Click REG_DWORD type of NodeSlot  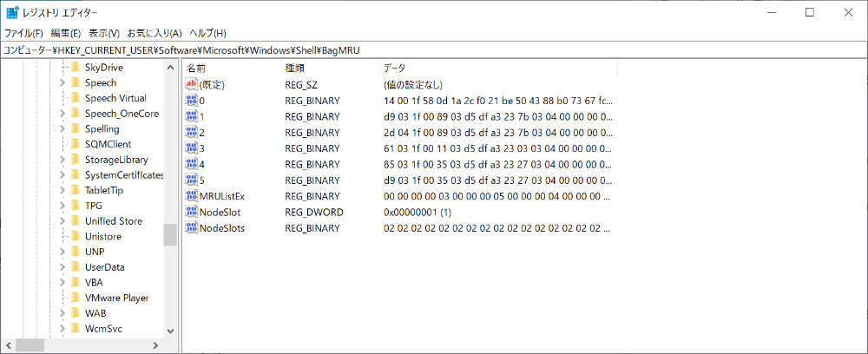pos(314,212)
